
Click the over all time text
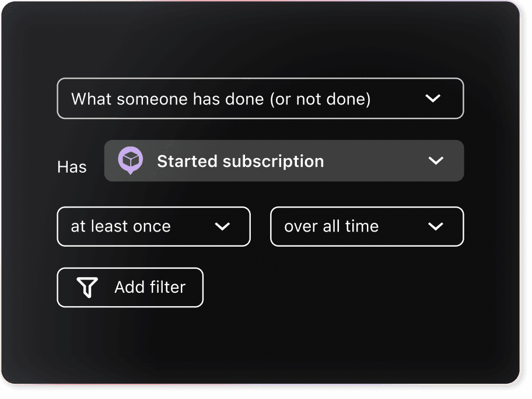(x=331, y=226)
